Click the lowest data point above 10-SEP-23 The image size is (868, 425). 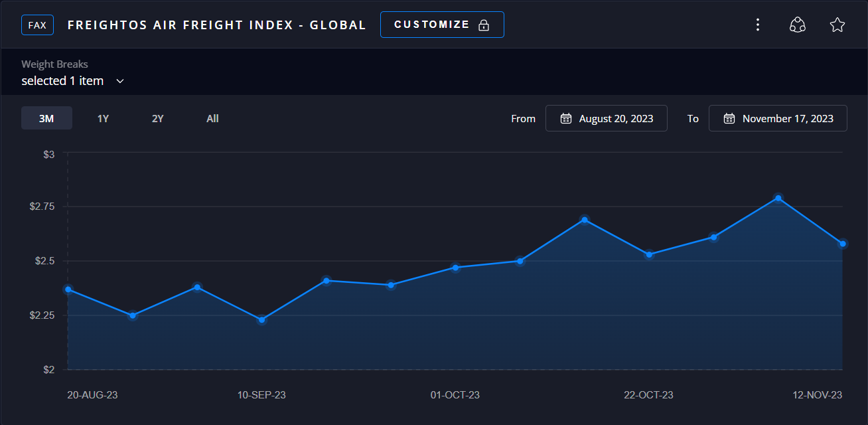click(261, 320)
